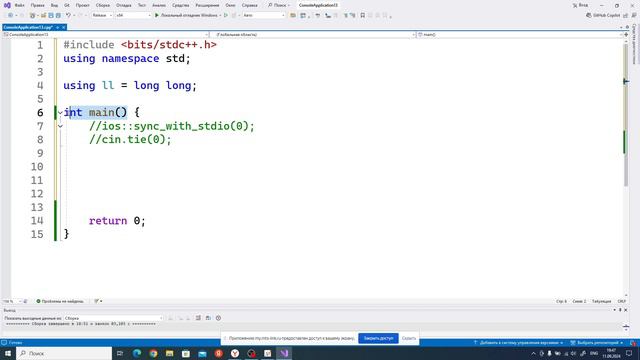Viewport: 640px width, 360px height.
Task: Start Локальный отладчик Windows debugging
Action: point(187,16)
